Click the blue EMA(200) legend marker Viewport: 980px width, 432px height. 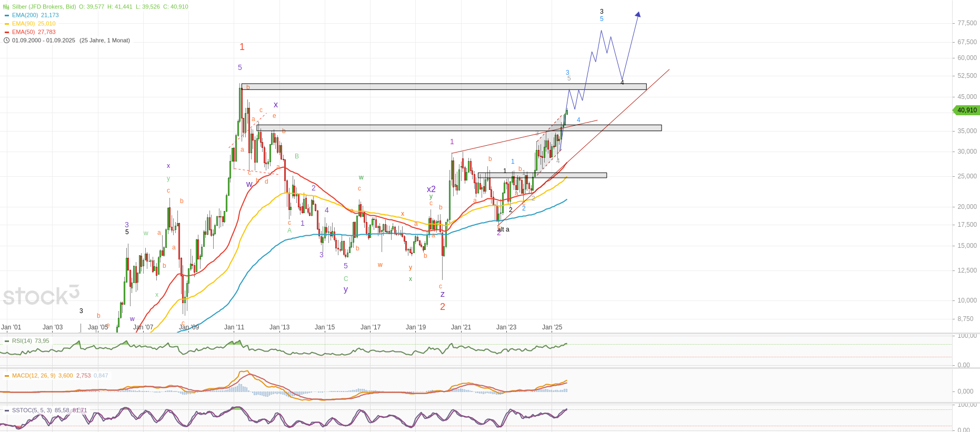pos(7,15)
